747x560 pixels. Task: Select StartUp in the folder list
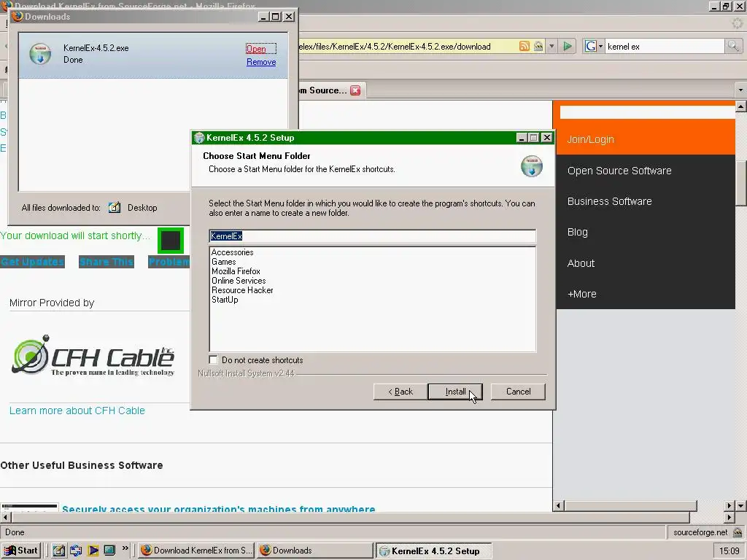[225, 300]
